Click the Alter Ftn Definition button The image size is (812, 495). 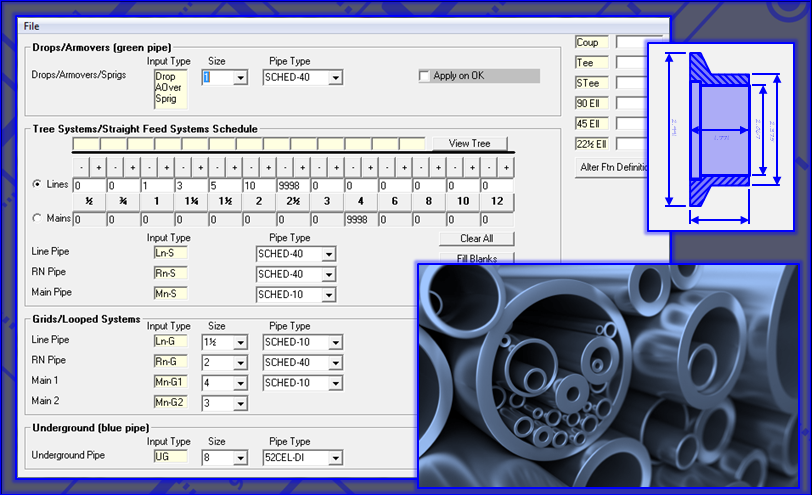pos(614,168)
